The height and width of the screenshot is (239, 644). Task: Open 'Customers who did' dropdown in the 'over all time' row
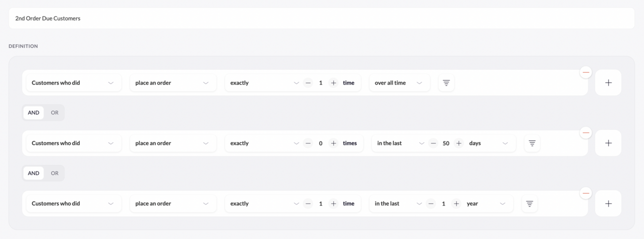74,83
